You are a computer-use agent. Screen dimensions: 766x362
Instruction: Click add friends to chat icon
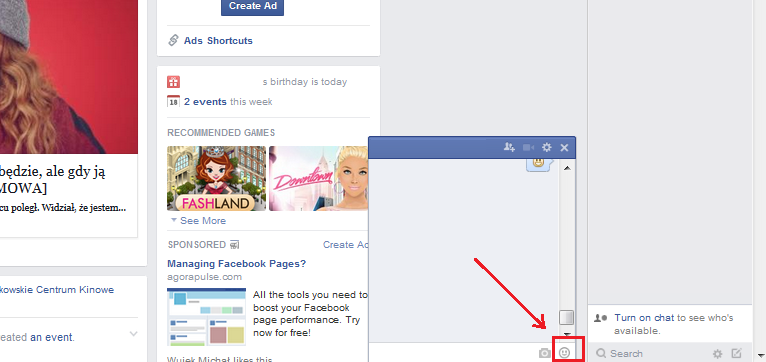510,147
